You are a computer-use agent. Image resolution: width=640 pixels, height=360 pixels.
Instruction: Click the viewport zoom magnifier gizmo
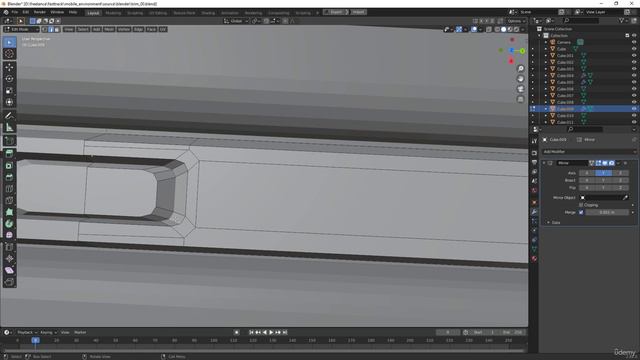[520, 69]
